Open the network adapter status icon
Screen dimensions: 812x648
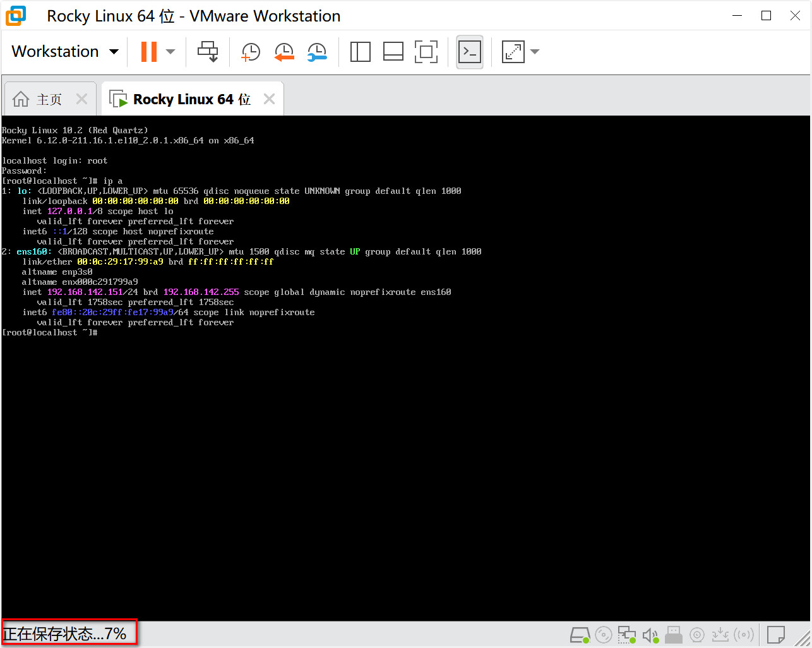(627, 635)
